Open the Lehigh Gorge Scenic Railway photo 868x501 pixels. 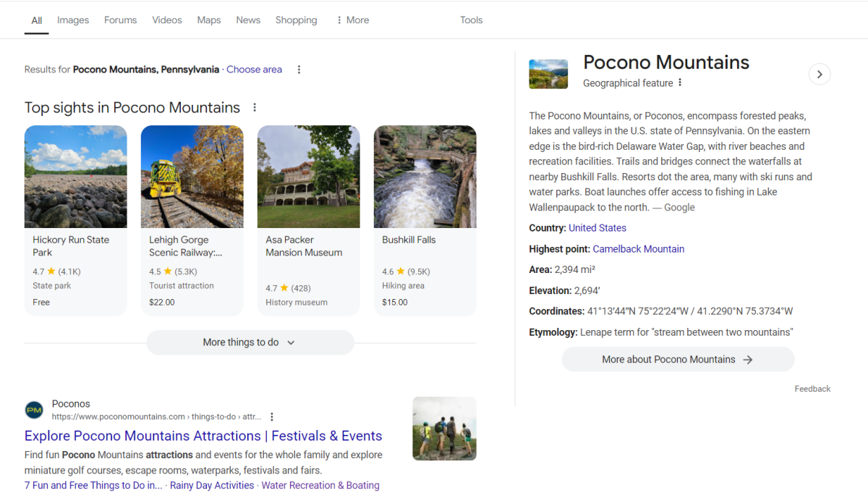[192, 177]
